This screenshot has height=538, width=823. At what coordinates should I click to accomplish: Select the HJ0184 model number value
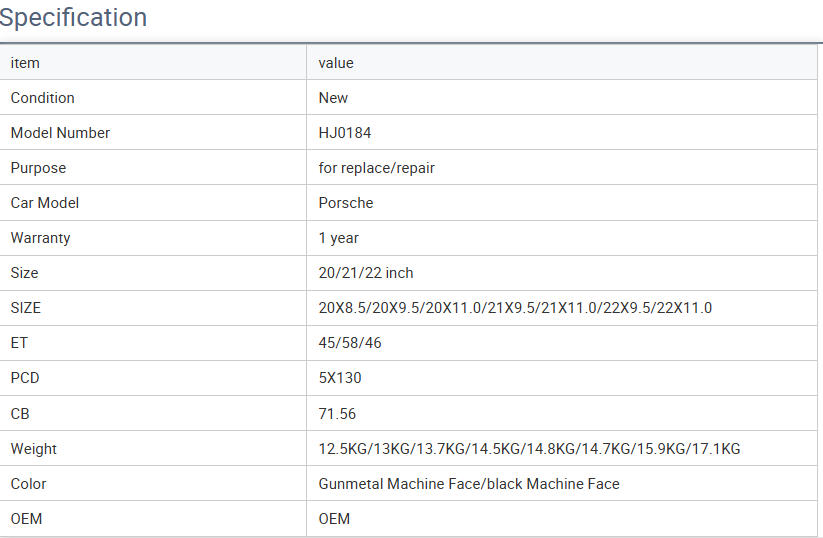[x=345, y=133]
